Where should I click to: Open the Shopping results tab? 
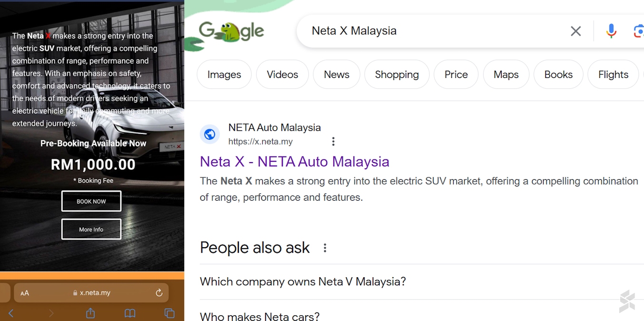coord(396,74)
